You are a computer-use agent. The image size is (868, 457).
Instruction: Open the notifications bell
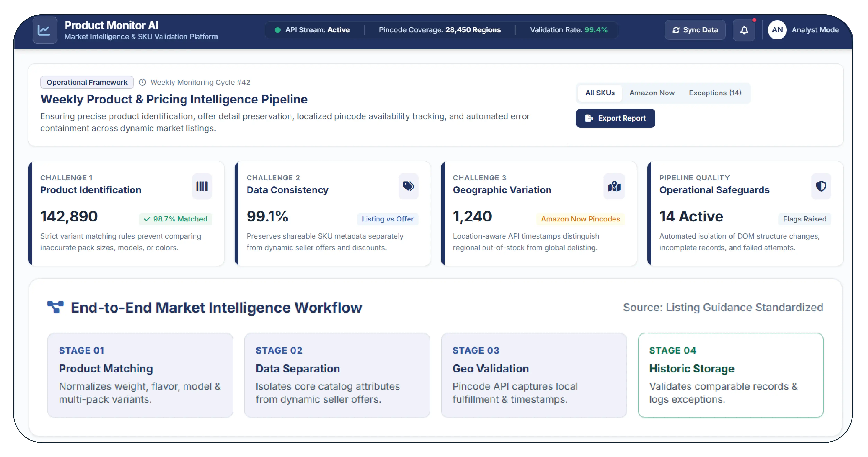(x=744, y=30)
